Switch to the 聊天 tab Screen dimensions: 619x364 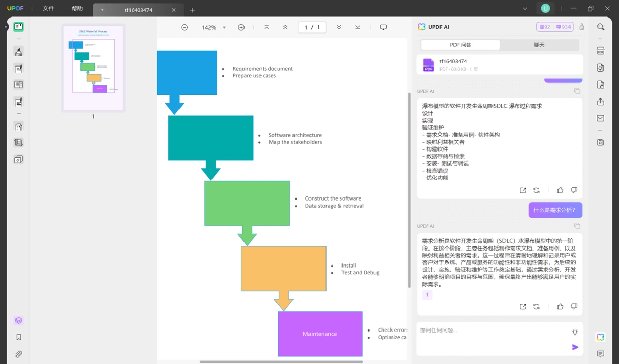(x=539, y=45)
